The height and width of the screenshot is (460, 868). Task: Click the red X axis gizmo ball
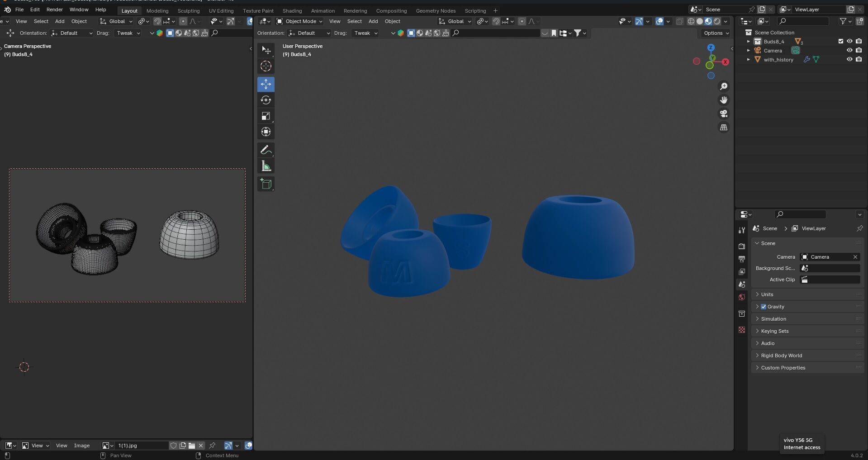(x=726, y=62)
